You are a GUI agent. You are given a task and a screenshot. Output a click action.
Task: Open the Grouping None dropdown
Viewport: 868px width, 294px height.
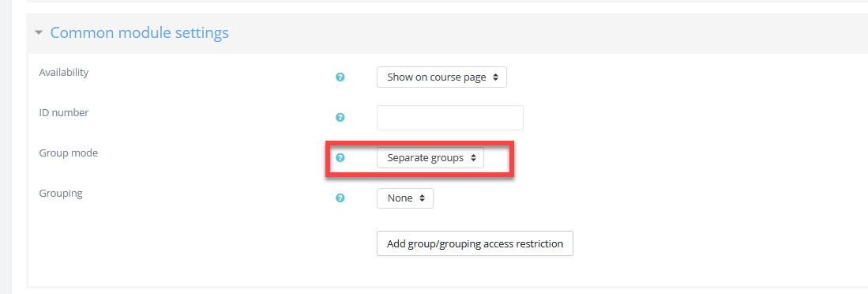pyautogui.click(x=404, y=198)
